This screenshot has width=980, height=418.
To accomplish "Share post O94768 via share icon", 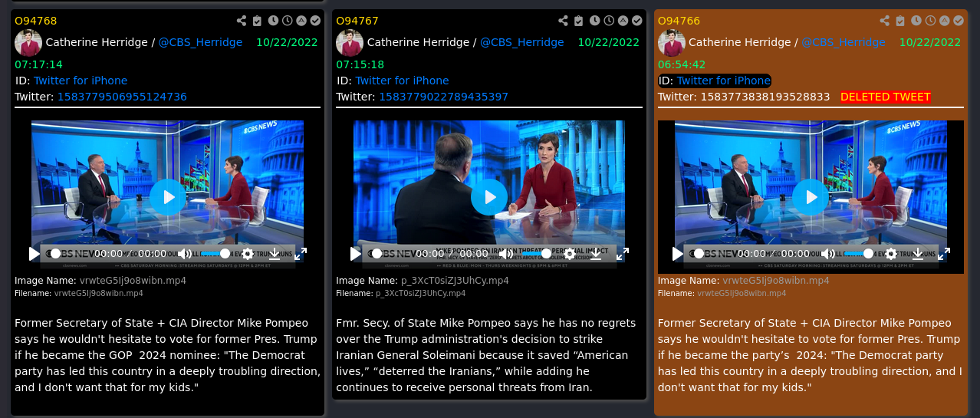I will [242, 21].
